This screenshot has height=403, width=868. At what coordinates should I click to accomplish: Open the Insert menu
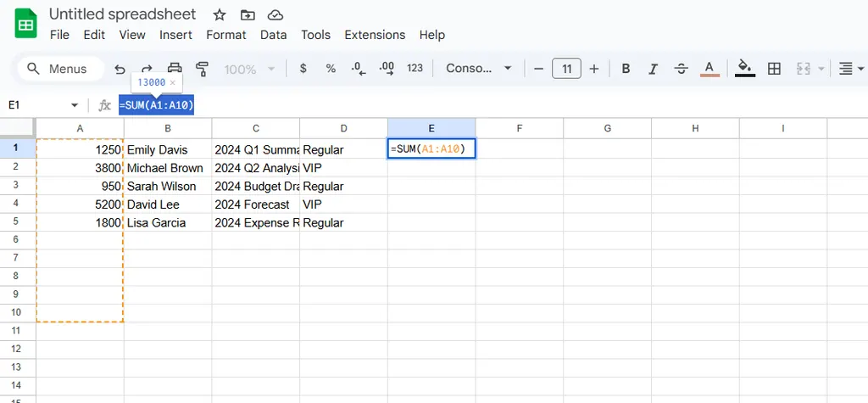coord(175,35)
